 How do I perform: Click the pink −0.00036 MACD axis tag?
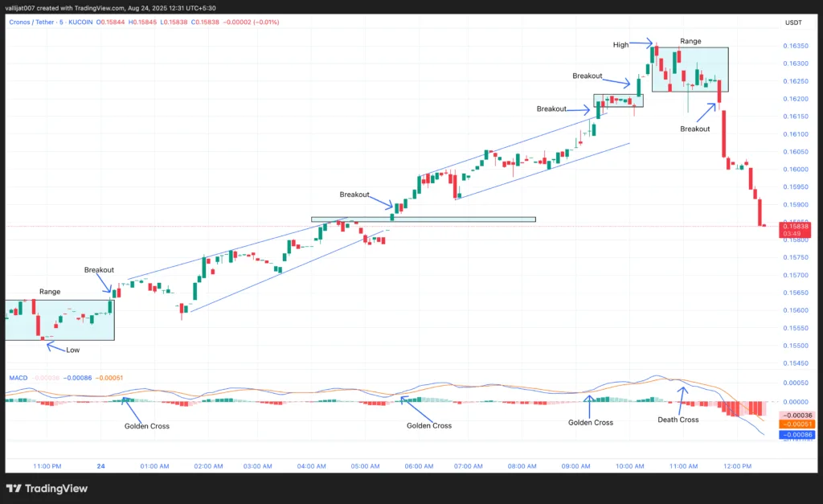(797, 416)
